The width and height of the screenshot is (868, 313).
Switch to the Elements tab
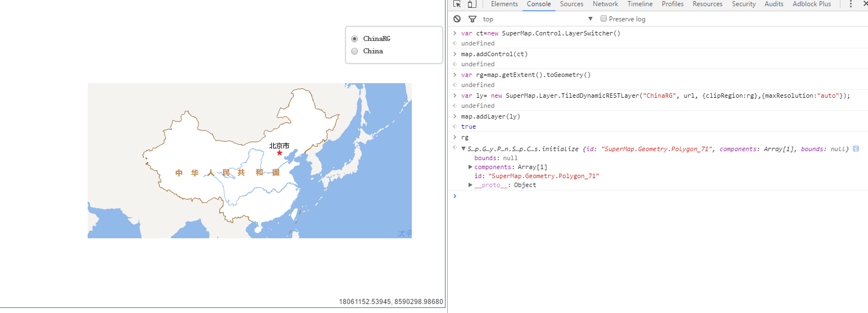point(504,4)
